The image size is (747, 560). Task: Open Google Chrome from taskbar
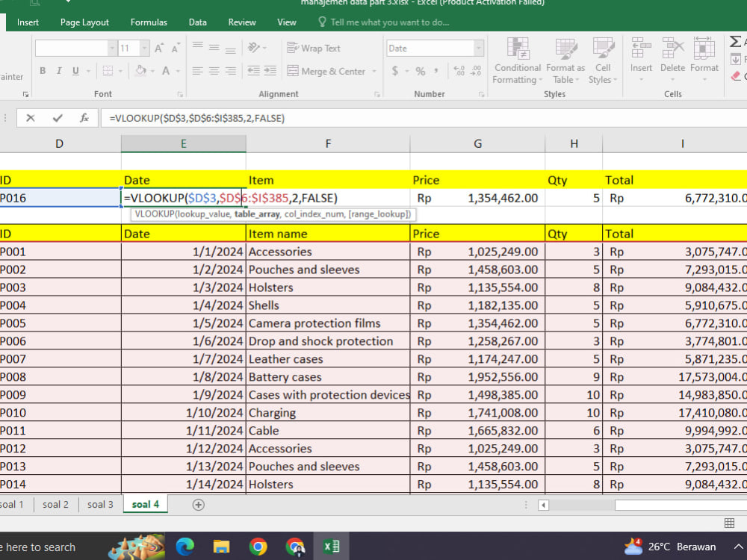click(258, 547)
